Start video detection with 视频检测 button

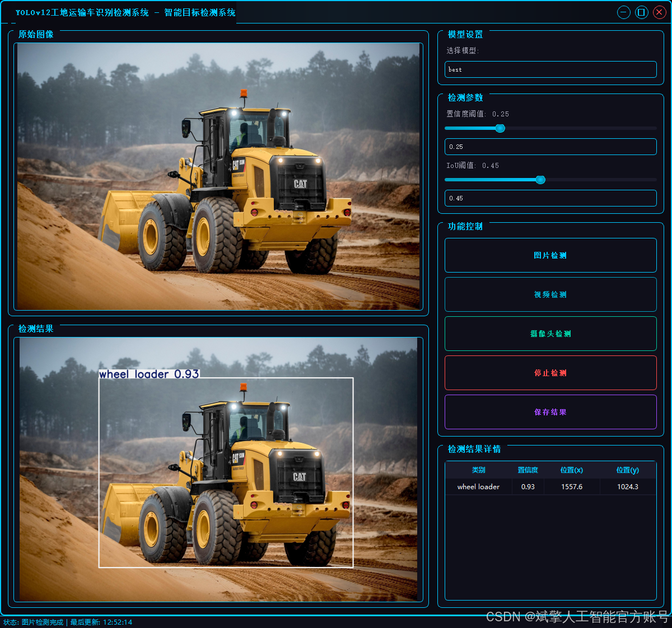coord(550,294)
